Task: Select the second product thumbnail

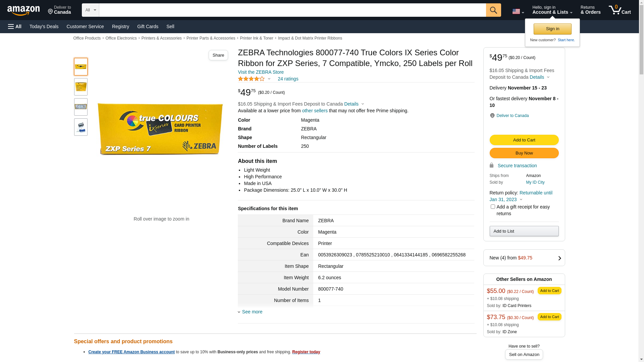Action: 81,87
